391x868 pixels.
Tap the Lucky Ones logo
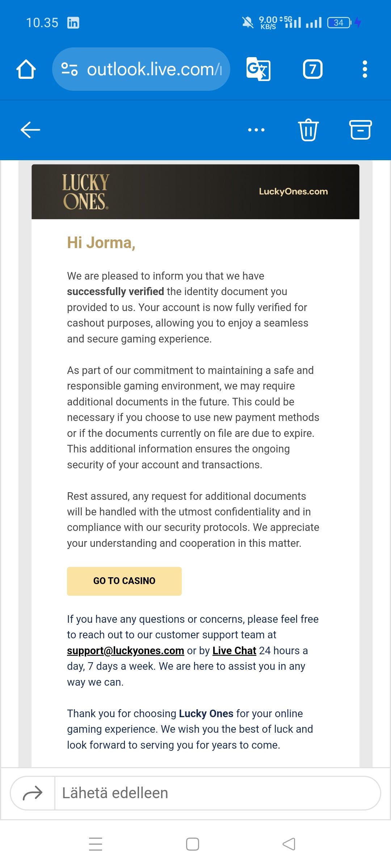pyautogui.click(x=85, y=192)
